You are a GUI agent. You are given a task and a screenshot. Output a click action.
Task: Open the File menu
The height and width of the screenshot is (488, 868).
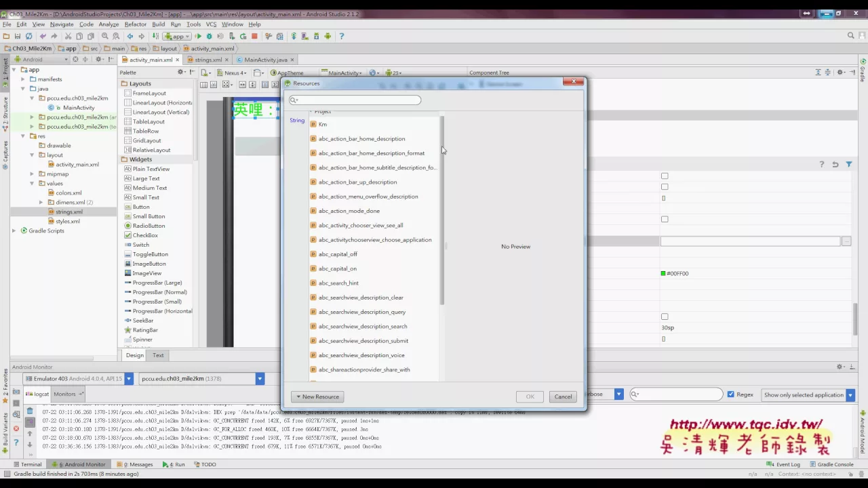[x=7, y=24]
